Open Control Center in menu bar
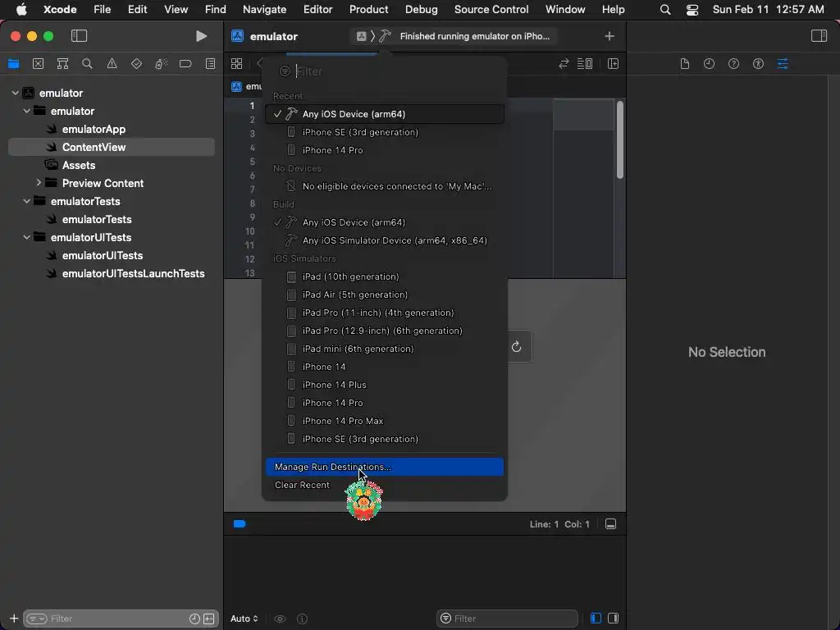Viewport: 840px width, 630px height. (x=692, y=9)
